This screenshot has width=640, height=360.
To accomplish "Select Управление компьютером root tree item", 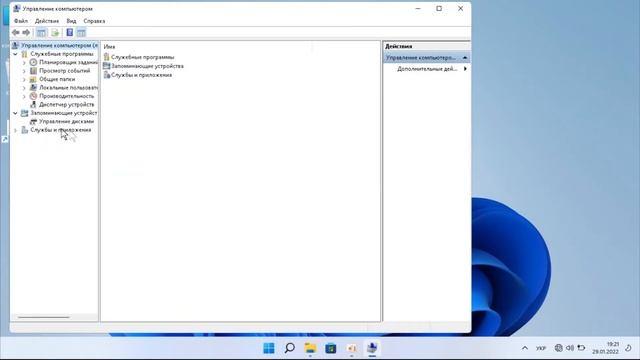I will (59, 45).
